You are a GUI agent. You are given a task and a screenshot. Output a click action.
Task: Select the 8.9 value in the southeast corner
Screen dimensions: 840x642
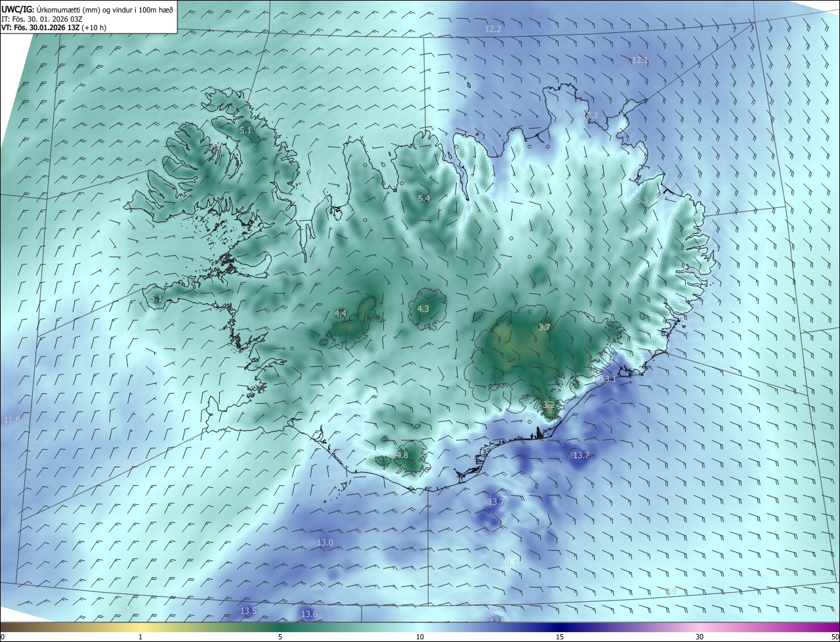pos(670,591)
